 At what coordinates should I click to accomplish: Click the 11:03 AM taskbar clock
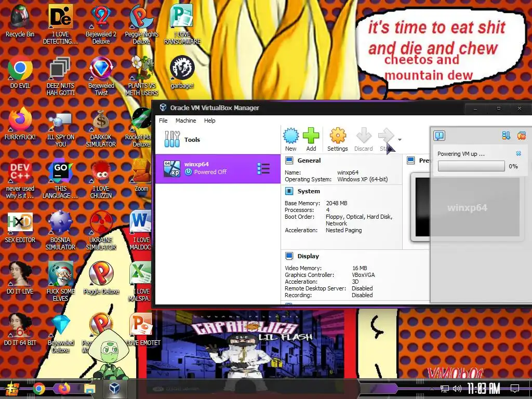tap(484, 389)
